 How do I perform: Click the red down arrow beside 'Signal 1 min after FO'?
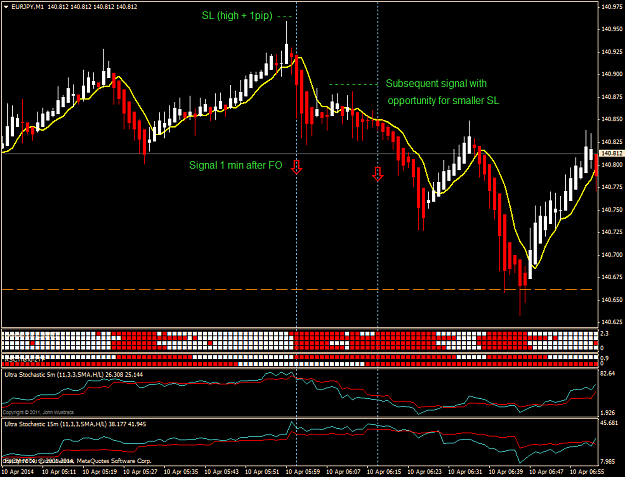click(x=296, y=167)
